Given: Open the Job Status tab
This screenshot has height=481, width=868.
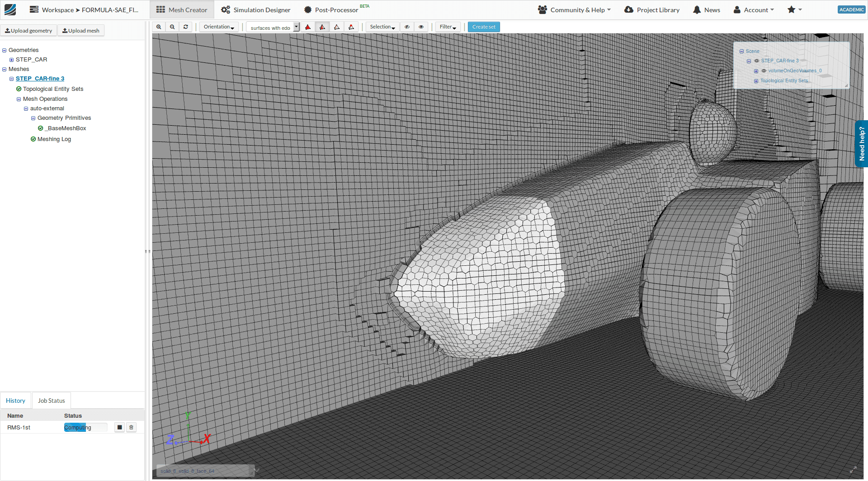Looking at the screenshot, I should (52, 401).
